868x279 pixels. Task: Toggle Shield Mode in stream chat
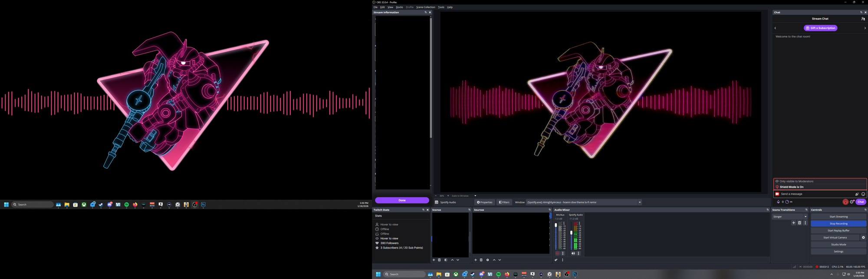845,202
